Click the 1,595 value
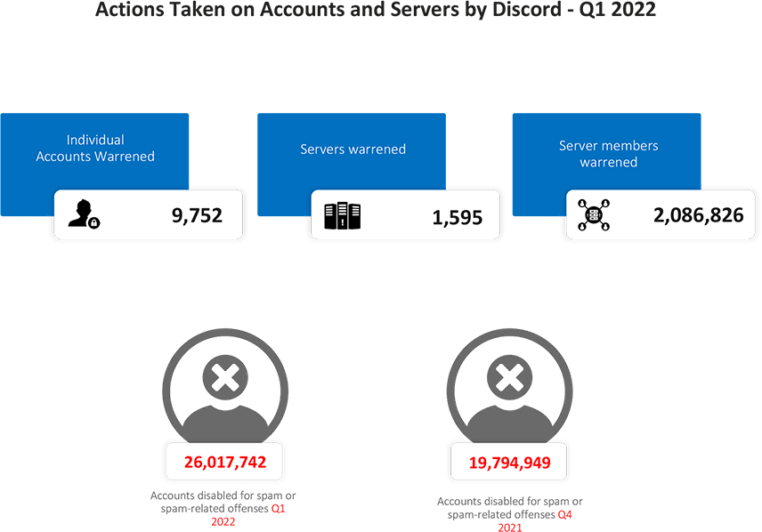 [458, 218]
